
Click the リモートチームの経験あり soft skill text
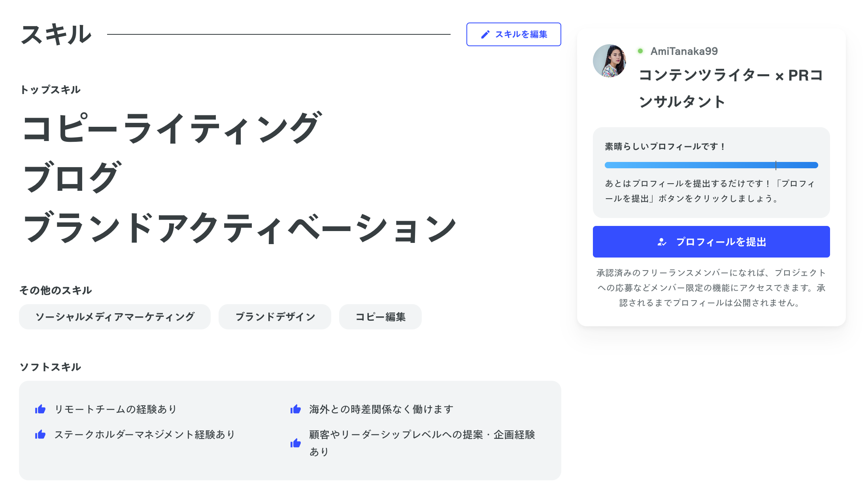click(115, 409)
